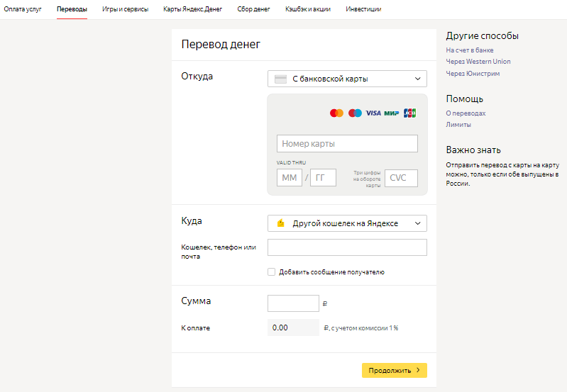This screenshot has height=392, width=567.
Task: Click the К оплате label
Action: pos(195,328)
